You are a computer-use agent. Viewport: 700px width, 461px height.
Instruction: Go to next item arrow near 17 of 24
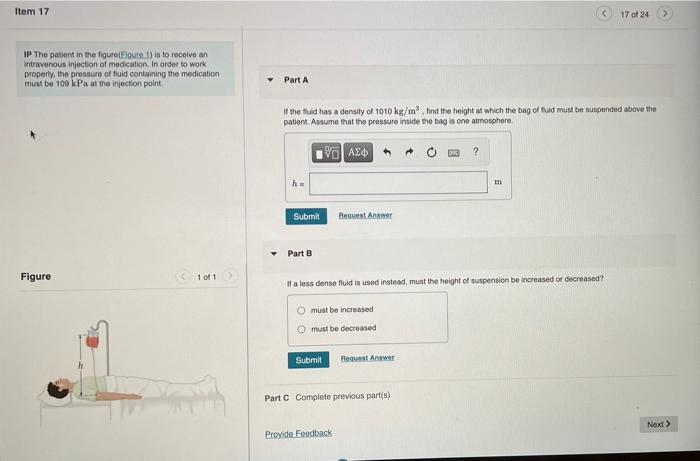[665, 14]
